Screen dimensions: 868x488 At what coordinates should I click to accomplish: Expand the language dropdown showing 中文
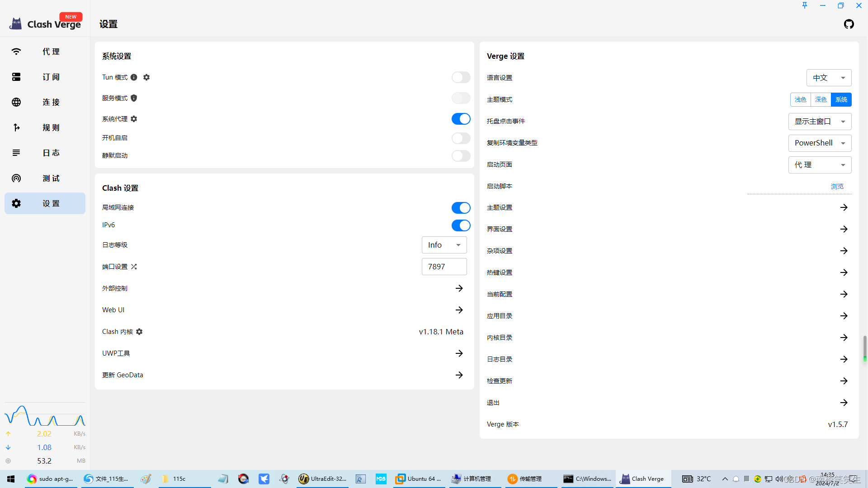coord(829,78)
